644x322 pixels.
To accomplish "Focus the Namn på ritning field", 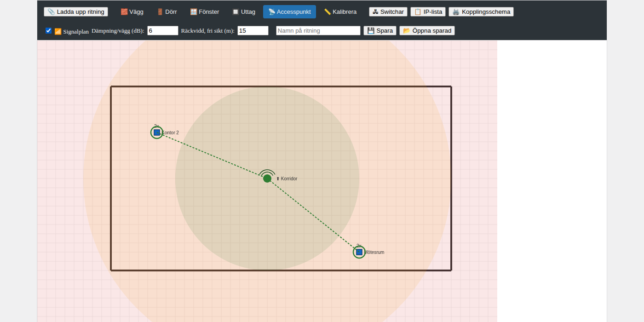I will 318,31.
